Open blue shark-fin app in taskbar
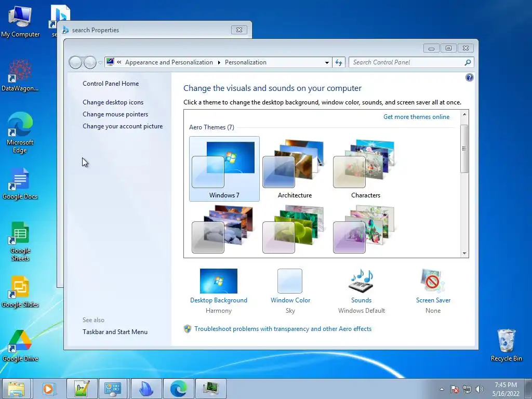The height and width of the screenshot is (399, 532). pos(146,389)
